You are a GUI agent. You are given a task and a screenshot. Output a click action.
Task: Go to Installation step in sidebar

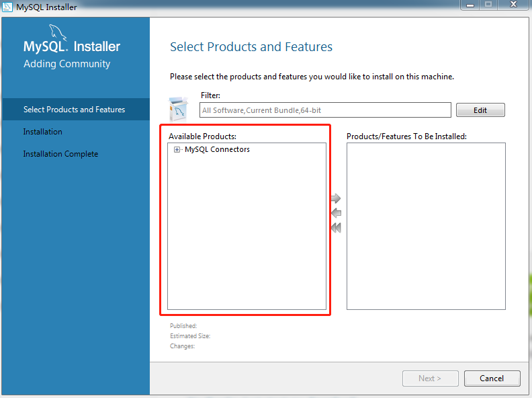[x=43, y=132]
